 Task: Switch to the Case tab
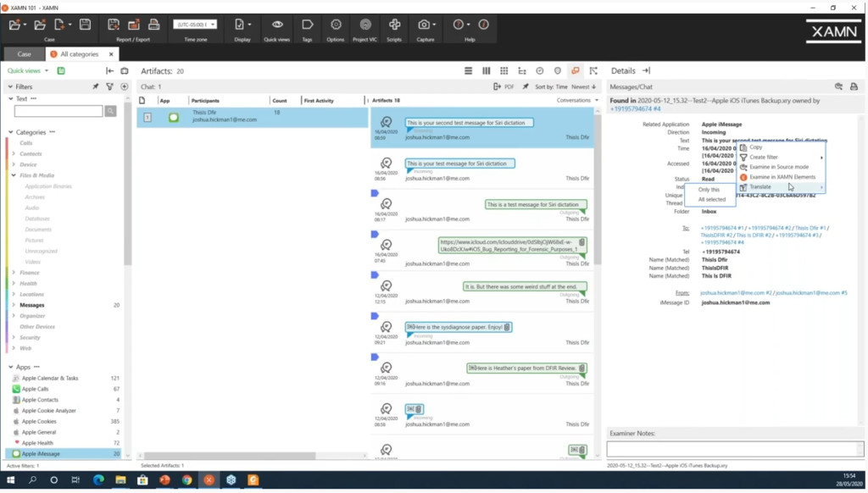click(24, 54)
